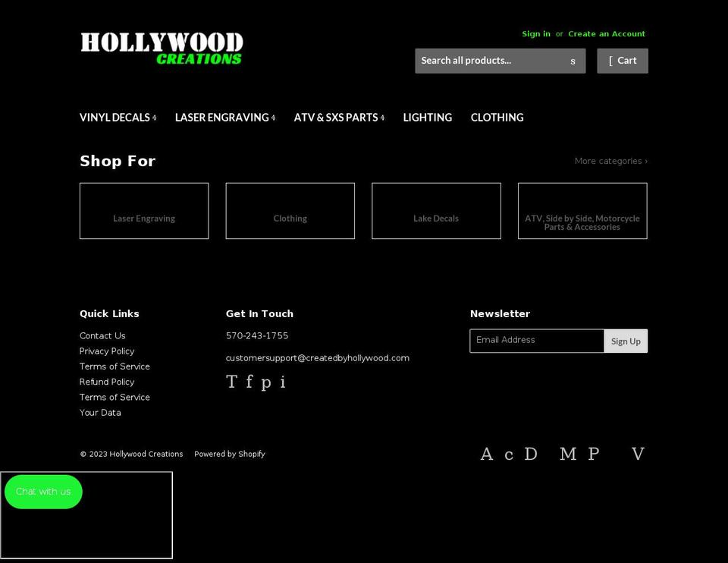Open the Pinterest social icon
728x563 pixels.
[x=265, y=382]
